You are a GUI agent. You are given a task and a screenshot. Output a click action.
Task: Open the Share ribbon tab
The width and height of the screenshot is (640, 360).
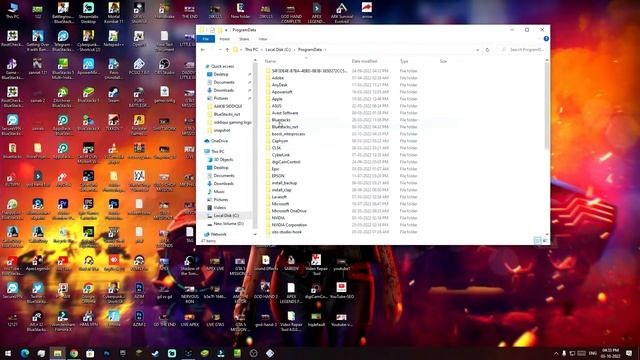click(x=244, y=39)
